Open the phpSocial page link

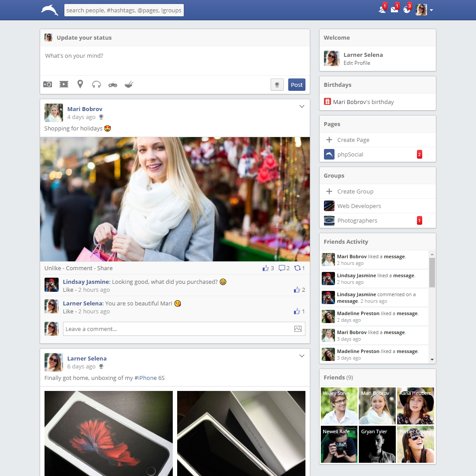pyautogui.click(x=351, y=154)
